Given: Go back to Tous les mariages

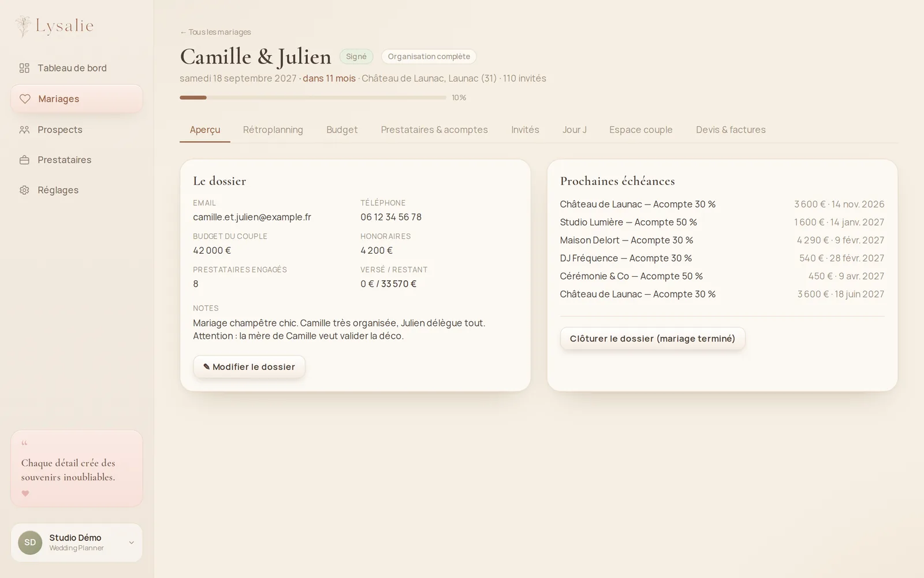Looking at the screenshot, I should [215, 32].
